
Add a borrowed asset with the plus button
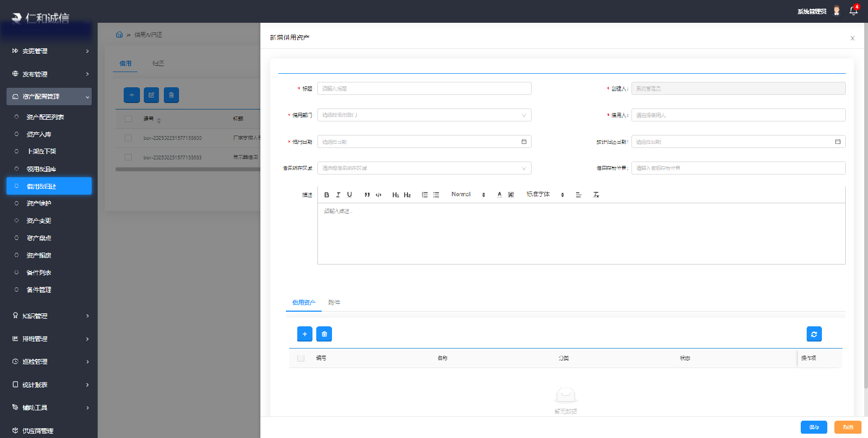[305, 334]
